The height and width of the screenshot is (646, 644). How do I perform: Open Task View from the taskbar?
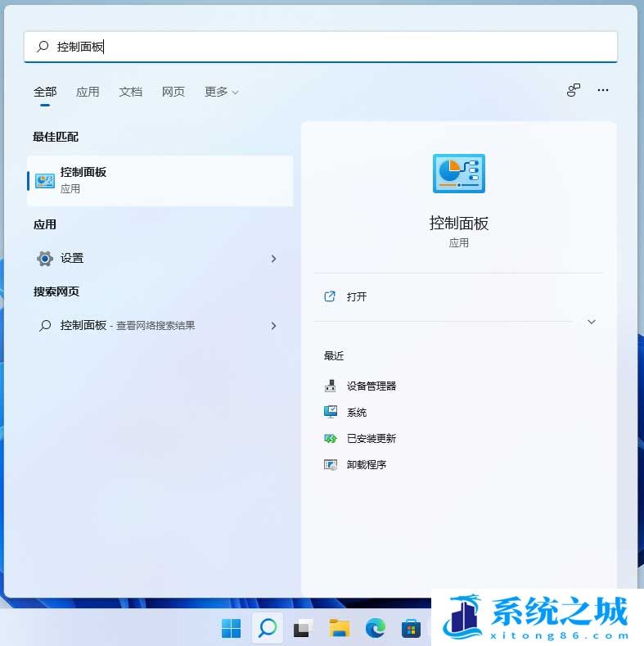click(x=303, y=628)
